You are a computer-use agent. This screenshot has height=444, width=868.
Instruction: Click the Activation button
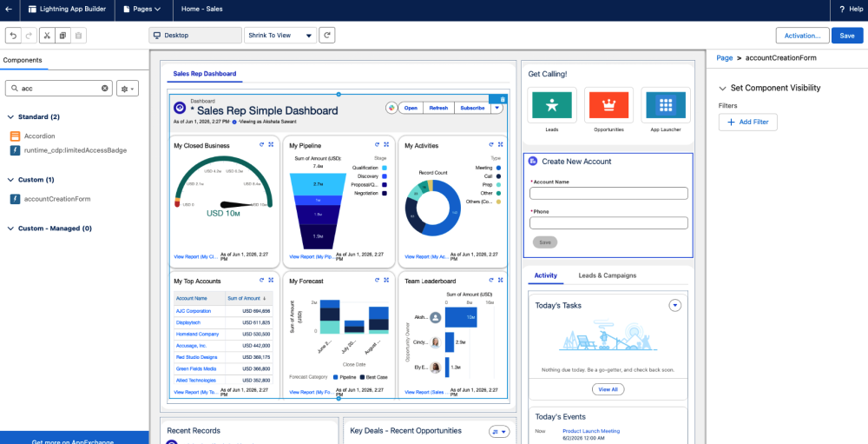[x=802, y=36]
